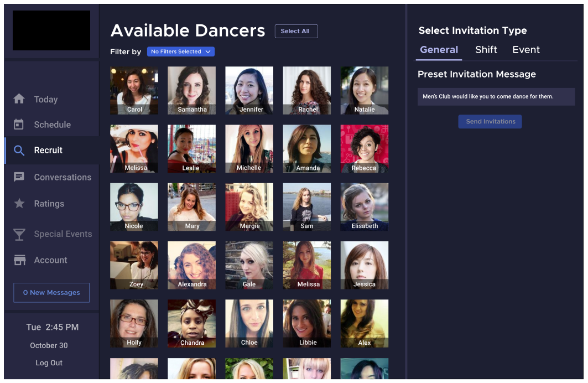Open the No Filters Selected dropdown
588x383 pixels.
coord(180,51)
